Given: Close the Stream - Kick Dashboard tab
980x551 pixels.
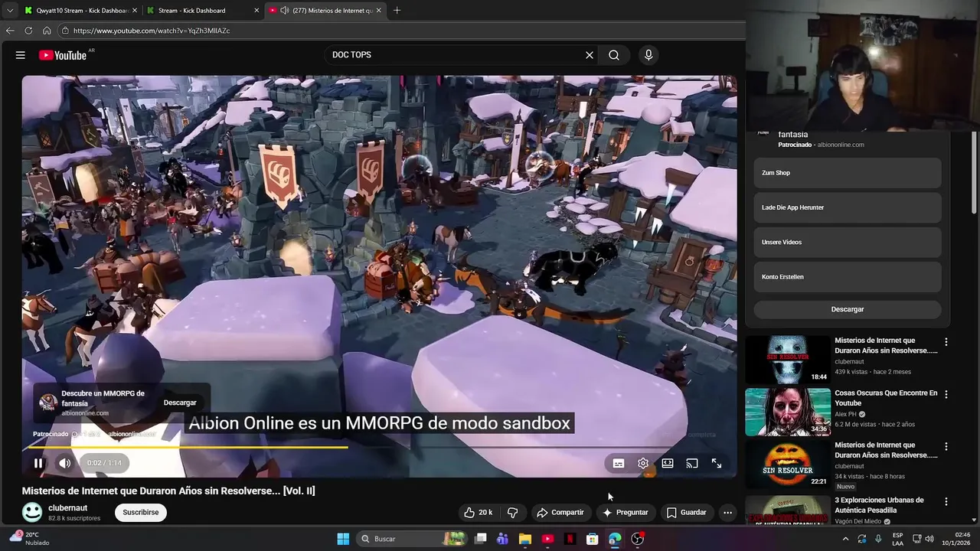Looking at the screenshot, I should [x=256, y=11].
